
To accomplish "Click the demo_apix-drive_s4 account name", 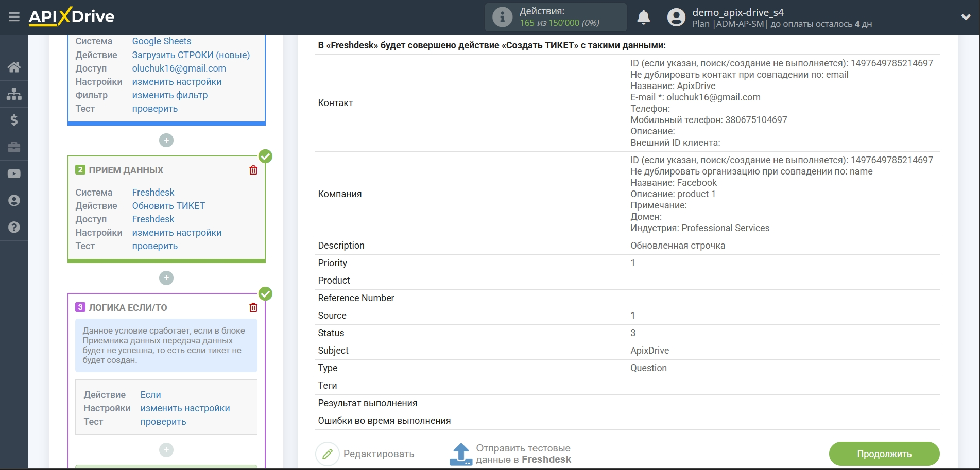I will pos(738,12).
